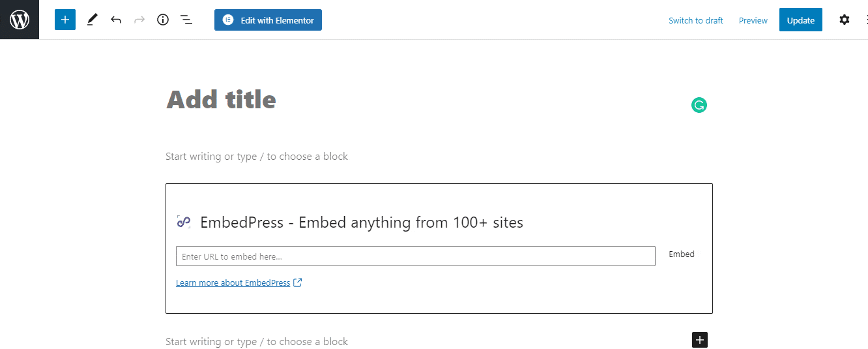Click the black add block button
This screenshot has width=868, height=349.
(700, 340)
